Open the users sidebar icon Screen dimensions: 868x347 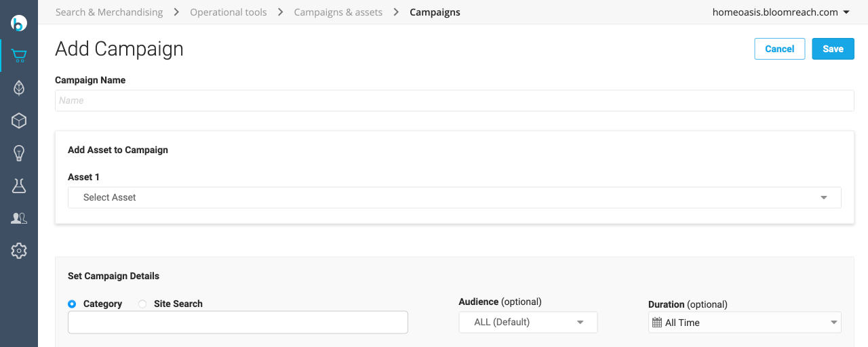click(x=19, y=218)
